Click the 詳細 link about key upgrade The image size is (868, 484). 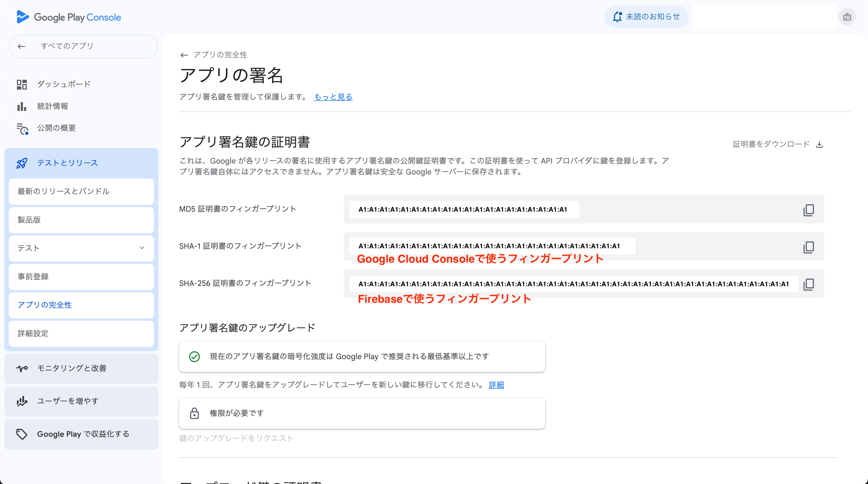pos(496,385)
